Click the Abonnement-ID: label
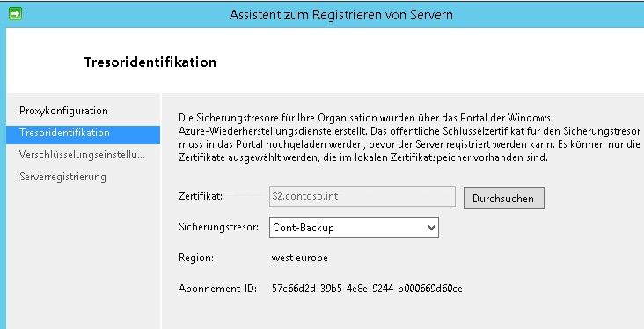 [217, 289]
